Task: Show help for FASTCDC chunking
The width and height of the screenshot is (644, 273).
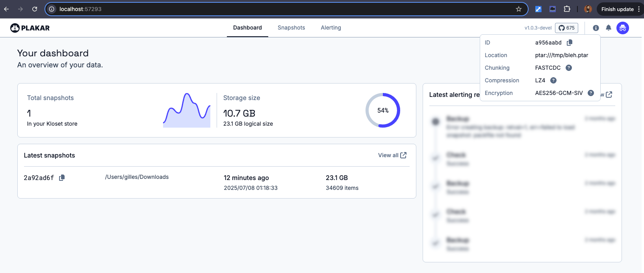Action: click(x=569, y=68)
